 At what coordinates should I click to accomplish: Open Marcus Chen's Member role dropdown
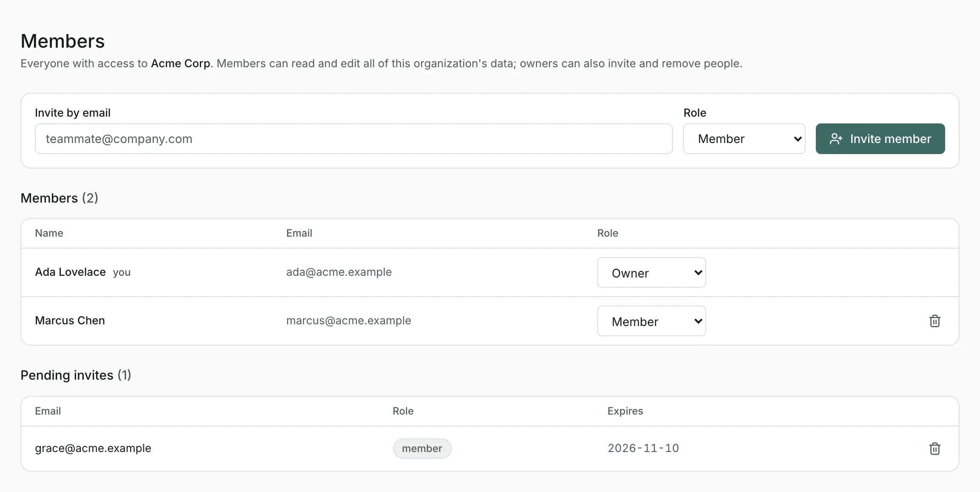(x=651, y=321)
